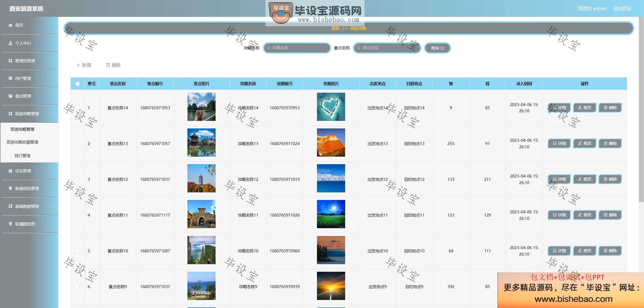The width and height of the screenshot is (644, 308).
Task: Click 详情 for row 景点名称11
Action: [559, 215]
